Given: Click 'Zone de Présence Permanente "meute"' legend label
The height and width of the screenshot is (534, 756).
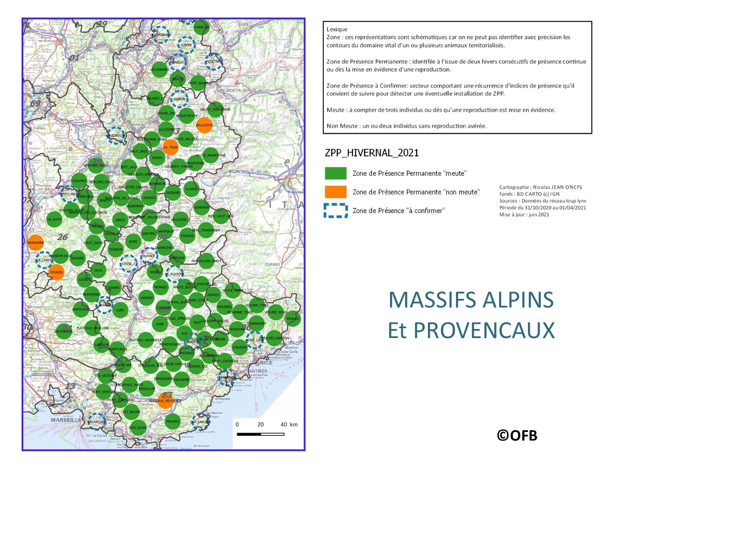Looking at the screenshot, I should [409, 173].
